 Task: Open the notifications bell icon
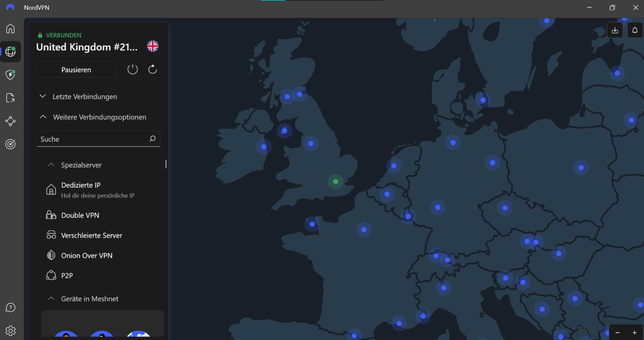click(x=635, y=30)
